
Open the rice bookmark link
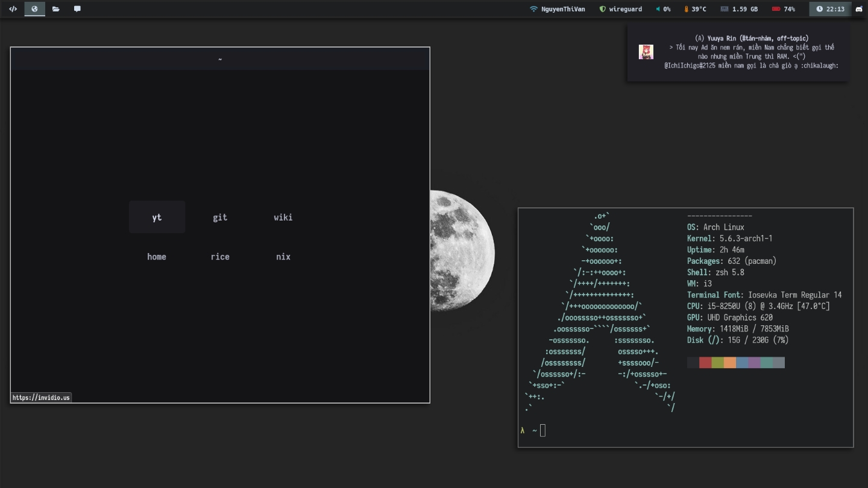click(220, 257)
